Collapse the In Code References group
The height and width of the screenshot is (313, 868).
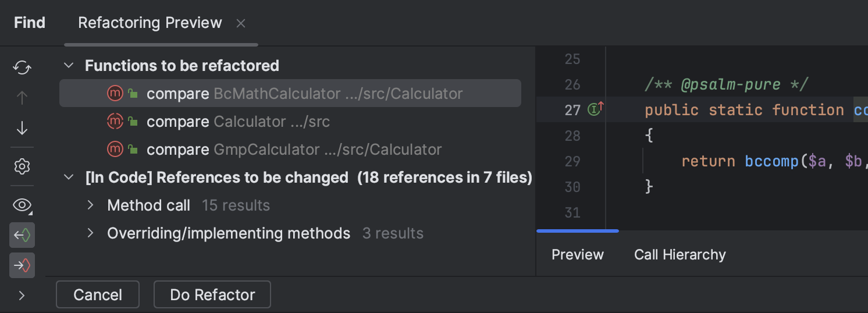(x=69, y=177)
